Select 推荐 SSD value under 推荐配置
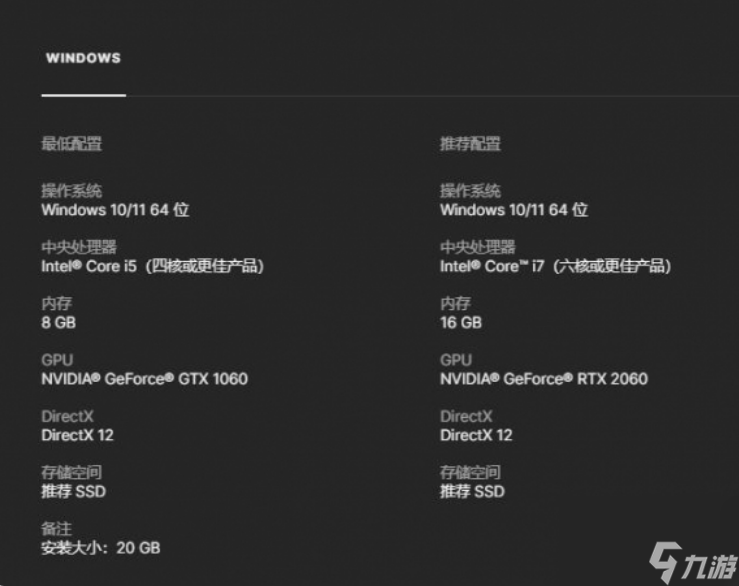Screen dimensions: 739x586 tap(472, 491)
